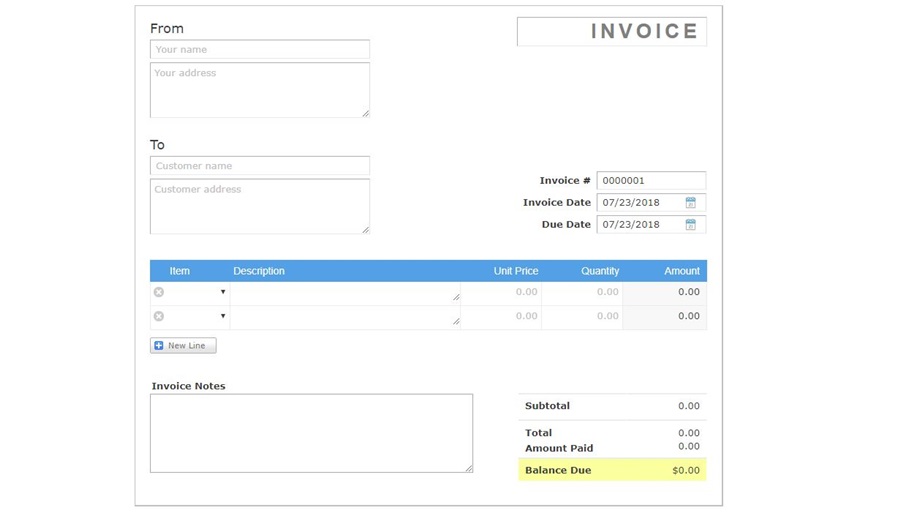This screenshot has height=518, width=900.
Task: Click first row Amount 0.00 cell
Action: [665, 292]
